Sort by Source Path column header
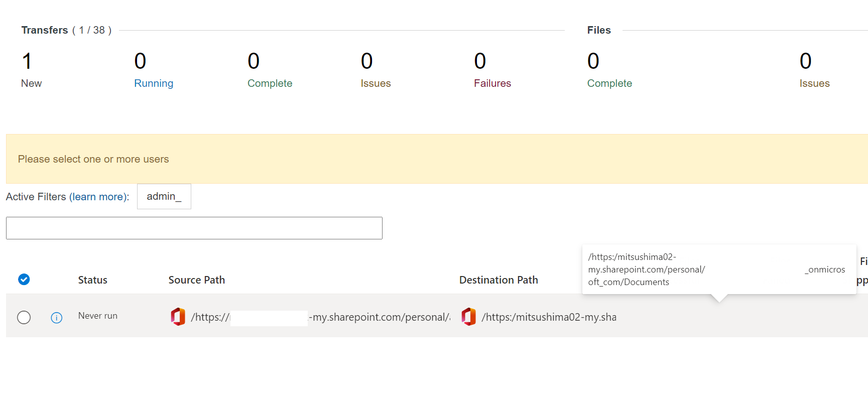This screenshot has height=405, width=868. pos(197,280)
